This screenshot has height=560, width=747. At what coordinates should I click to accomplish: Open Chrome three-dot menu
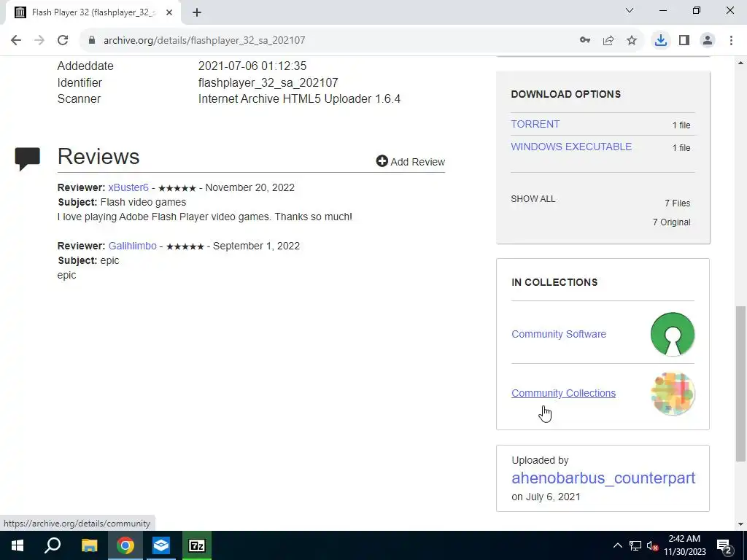pos(731,41)
